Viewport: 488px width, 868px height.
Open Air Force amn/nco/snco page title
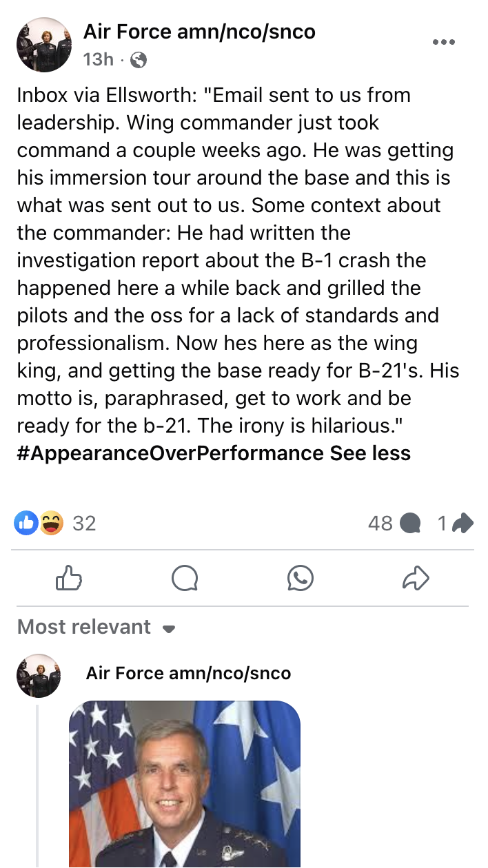pyautogui.click(x=199, y=32)
